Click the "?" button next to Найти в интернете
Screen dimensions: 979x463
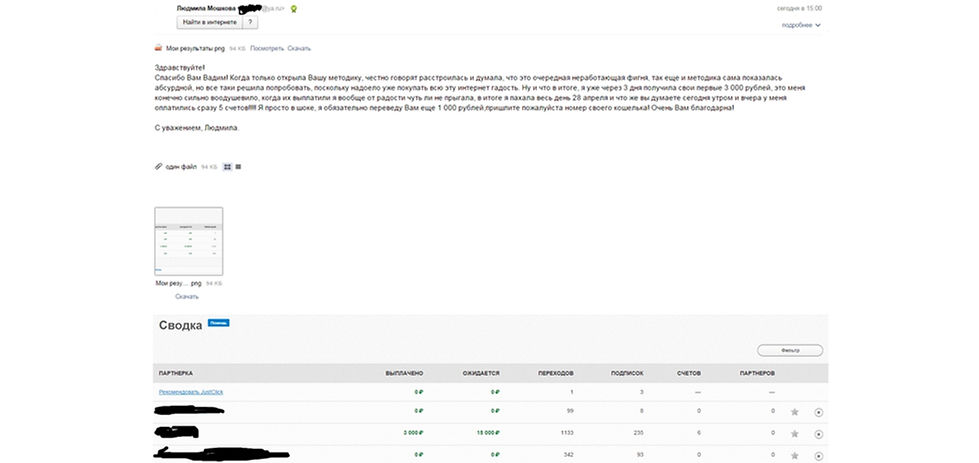[x=250, y=22]
